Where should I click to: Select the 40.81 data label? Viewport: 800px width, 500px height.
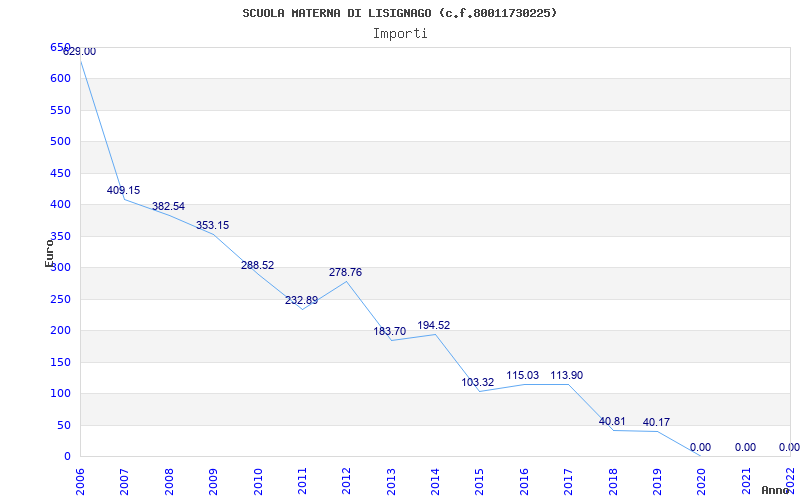[612, 421]
